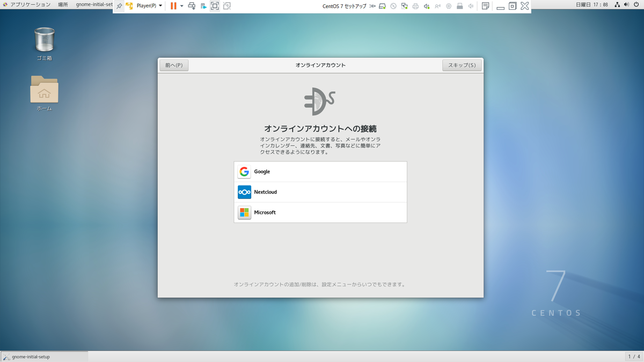Image resolution: width=644 pixels, height=362 pixels.
Task: Open the 場所 menu
Action: click(x=63, y=4)
